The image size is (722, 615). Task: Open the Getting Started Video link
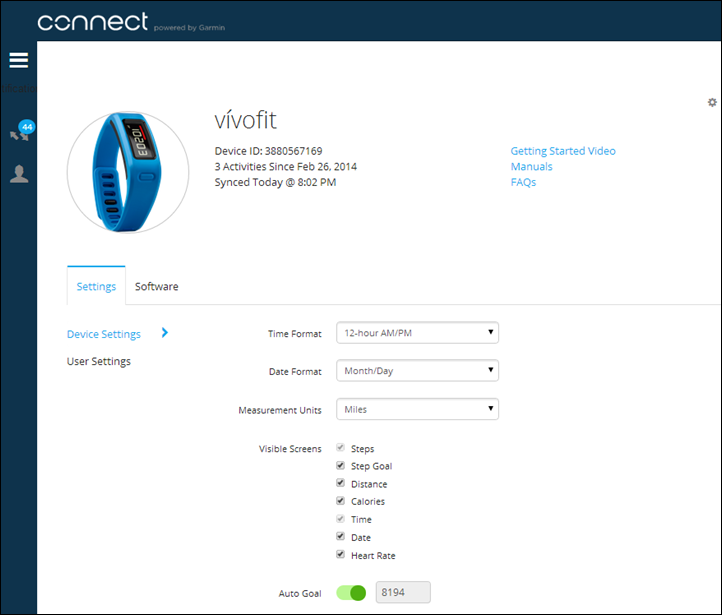[563, 151]
